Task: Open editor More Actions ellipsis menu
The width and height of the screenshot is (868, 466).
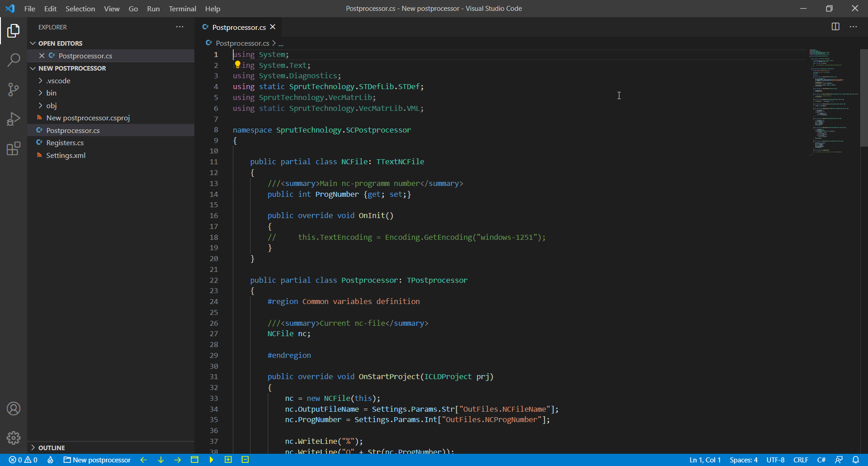Action: click(854, 27)
